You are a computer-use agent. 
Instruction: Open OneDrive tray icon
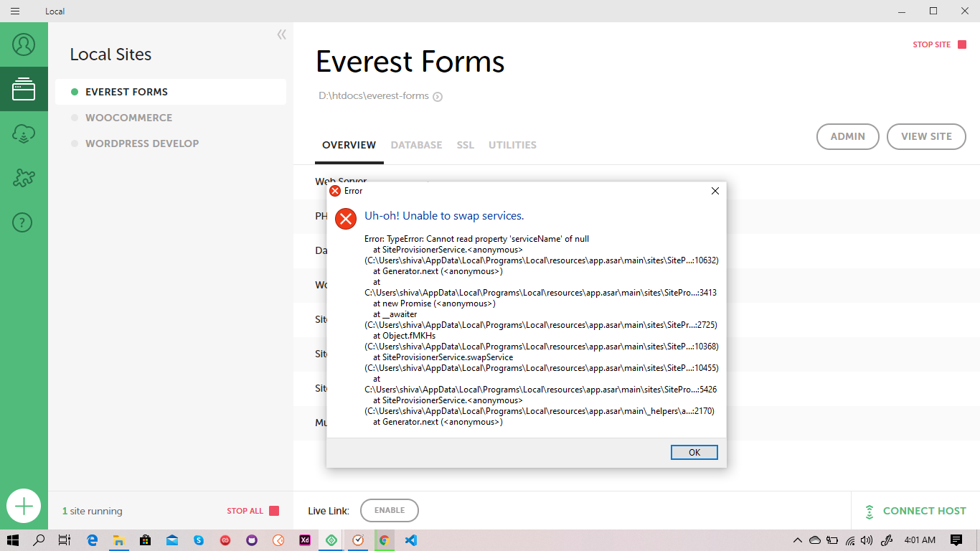814,540
